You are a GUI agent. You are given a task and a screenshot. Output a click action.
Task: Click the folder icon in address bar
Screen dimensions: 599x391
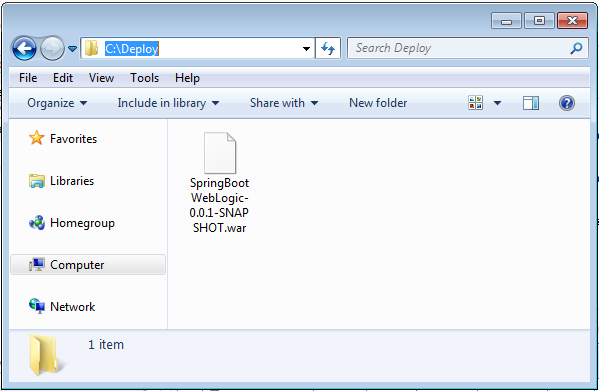point(92,48)
